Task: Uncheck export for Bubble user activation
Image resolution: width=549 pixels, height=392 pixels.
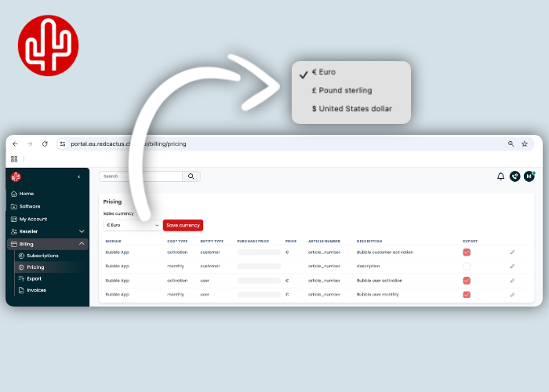Action: (467, 281)
